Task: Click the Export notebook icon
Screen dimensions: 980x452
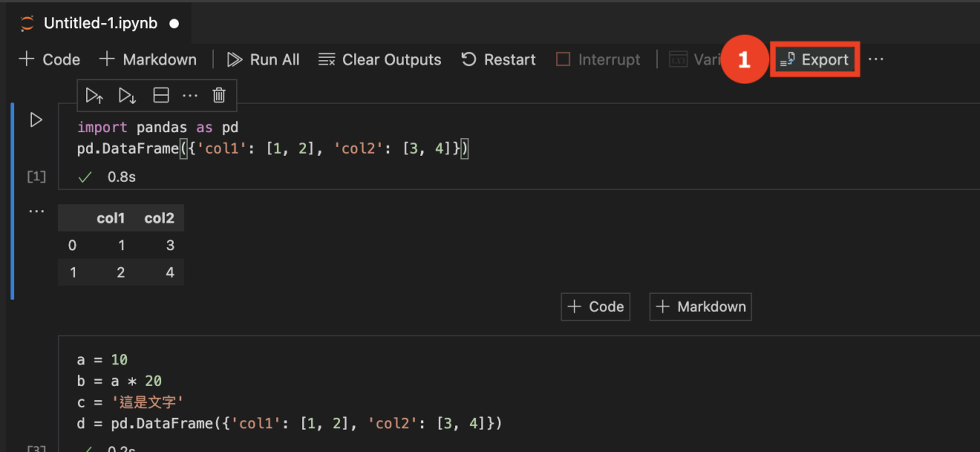Action: click(x=814, y=59)
